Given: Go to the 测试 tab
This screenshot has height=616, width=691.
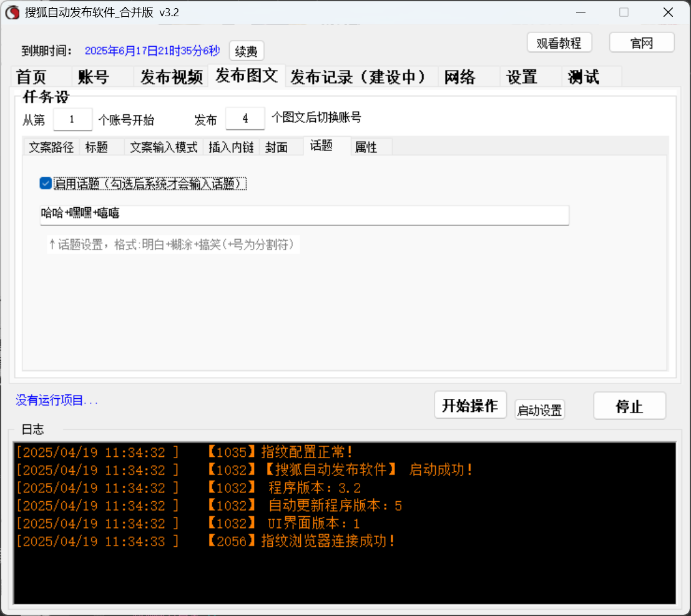Looking at the screenshot, I should 591,77.
